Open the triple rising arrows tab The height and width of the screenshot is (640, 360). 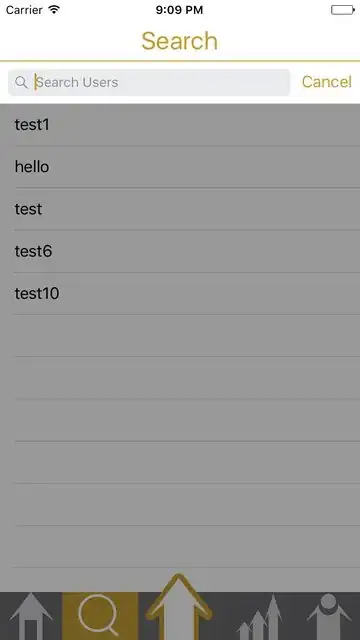coord(259,617)
